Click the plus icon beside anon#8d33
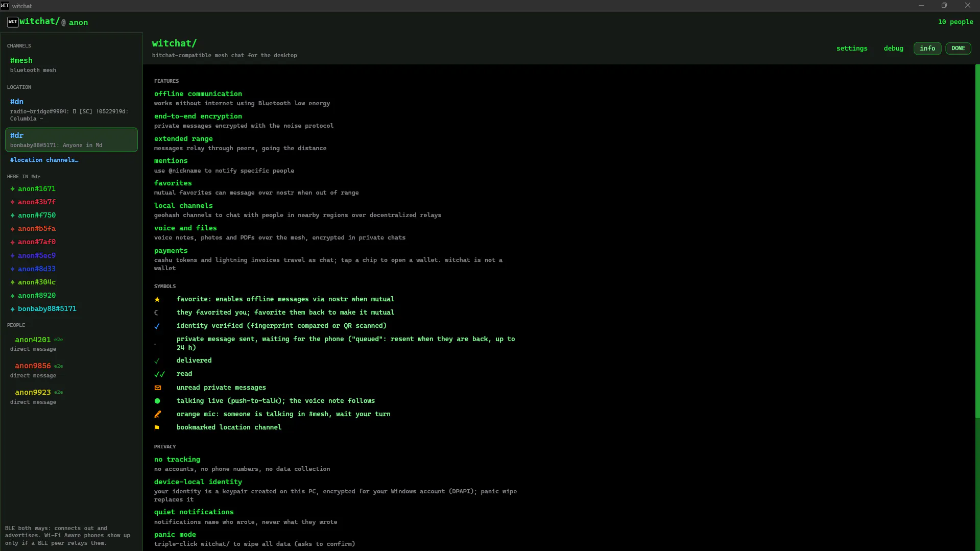 [13, 269]
